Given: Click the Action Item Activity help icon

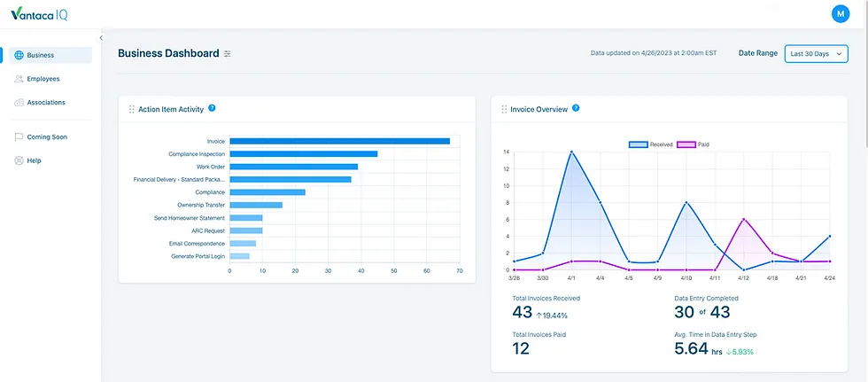Looking at the screenshot, I should pos(212,108).
